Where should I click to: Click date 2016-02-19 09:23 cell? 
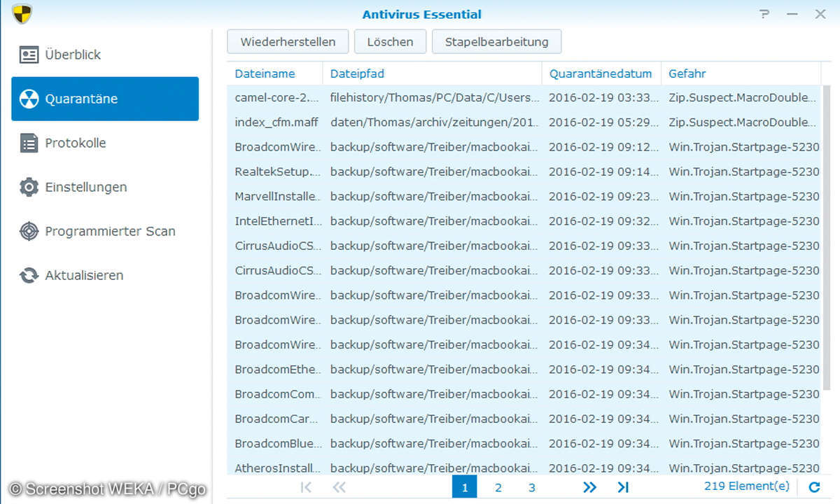603,197
